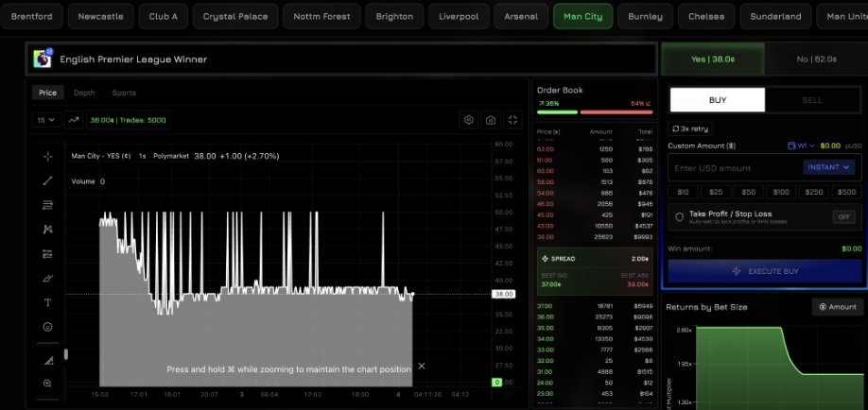
Task: Open the forecasting and measurement tool
Action: (x=47, y=254)
